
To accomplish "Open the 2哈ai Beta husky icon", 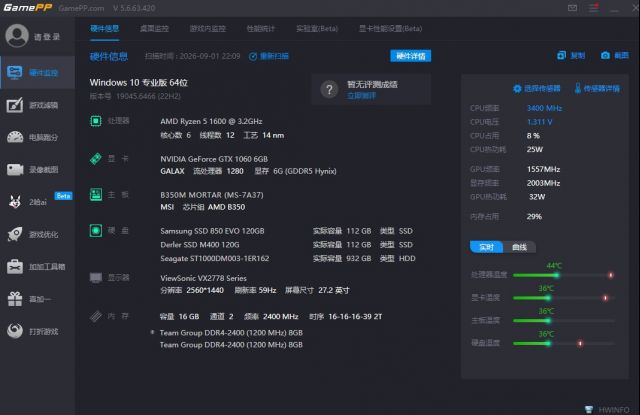I will click(15, 202).
